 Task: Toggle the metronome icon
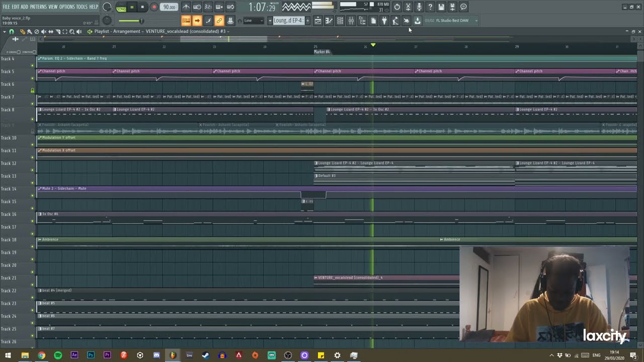(186, 7)
